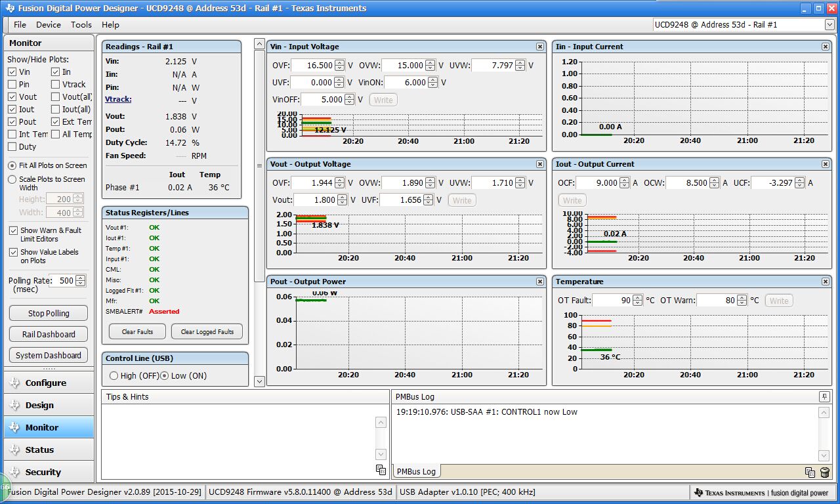Close the Pout Output Power panel

point(539,282)
